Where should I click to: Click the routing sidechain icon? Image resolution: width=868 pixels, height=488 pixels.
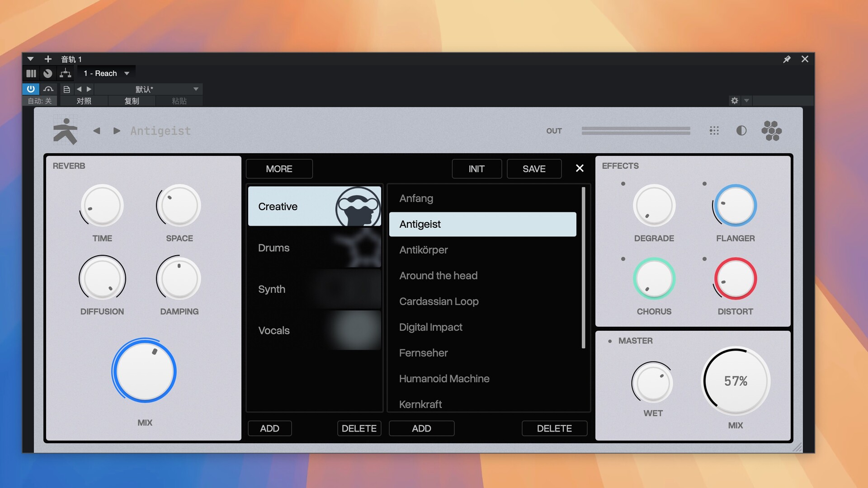[66, 73]
